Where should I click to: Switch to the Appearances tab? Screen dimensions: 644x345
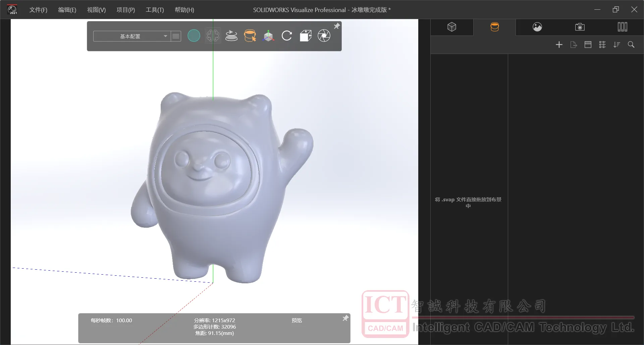495,27
